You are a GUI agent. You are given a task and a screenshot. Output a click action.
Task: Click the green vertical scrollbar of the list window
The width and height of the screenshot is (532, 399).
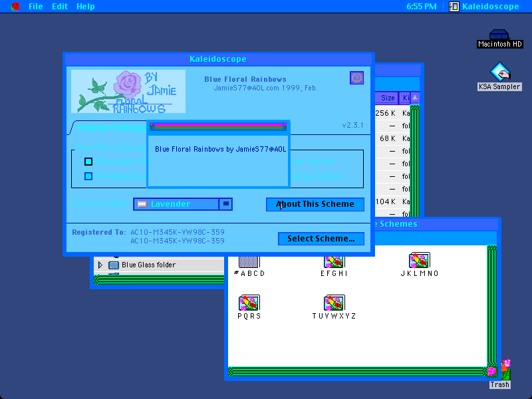pyautogui.click(x=414, y=161)
